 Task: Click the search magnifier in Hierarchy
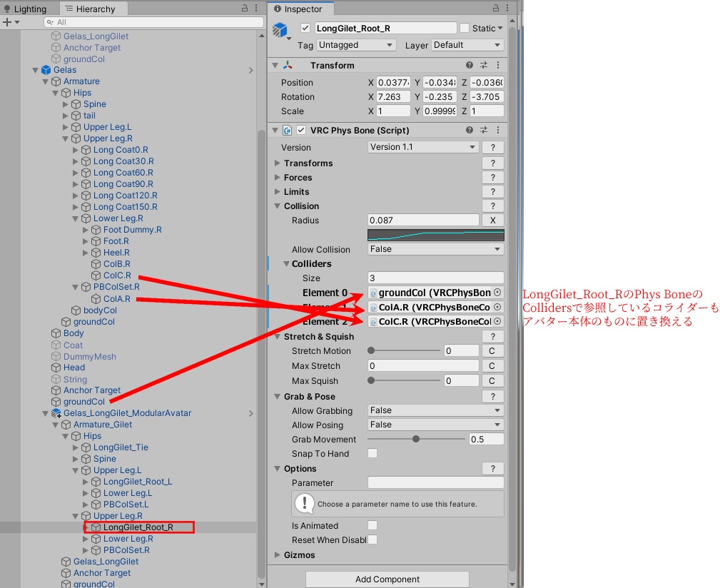click(x=50, y=22)
